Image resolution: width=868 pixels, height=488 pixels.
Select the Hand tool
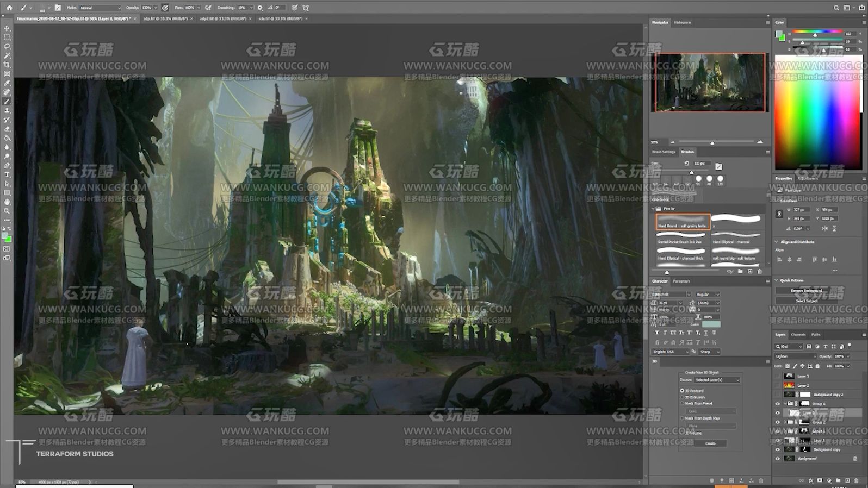[x=7, y=202]
